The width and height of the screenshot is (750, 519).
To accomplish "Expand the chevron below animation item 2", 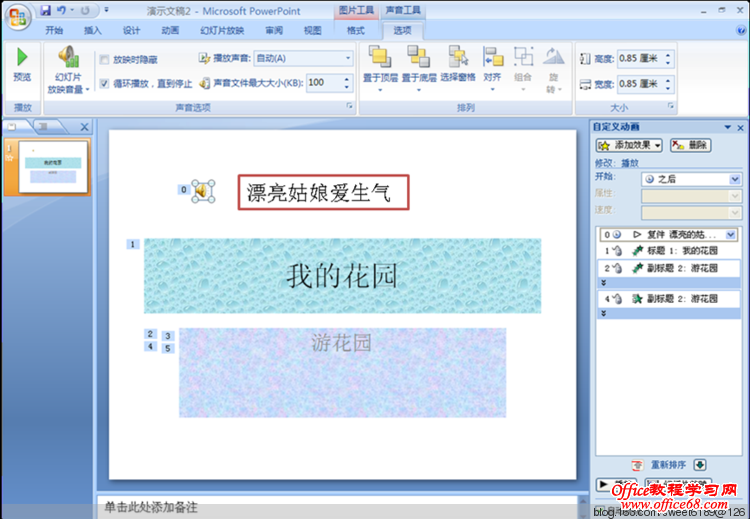I will click(604, 283).
